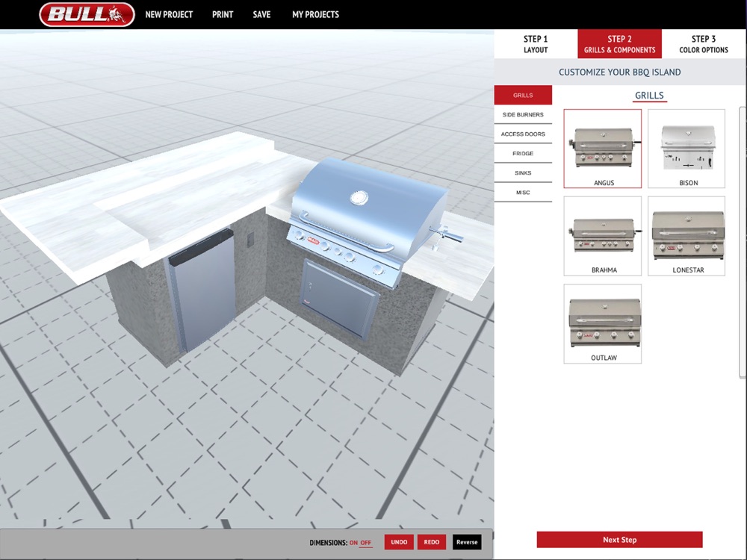The width and height of the screenshot is (747, 560).
Task: Switch to Step 3 Color Options tab
Action: pyautogui.click(x=703, y=44)
